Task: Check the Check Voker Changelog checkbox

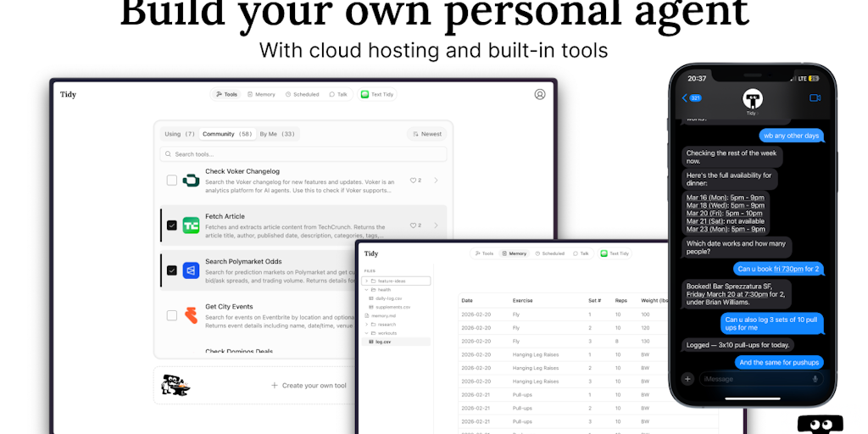Action: pyautogui.click(x=172, y=181)
